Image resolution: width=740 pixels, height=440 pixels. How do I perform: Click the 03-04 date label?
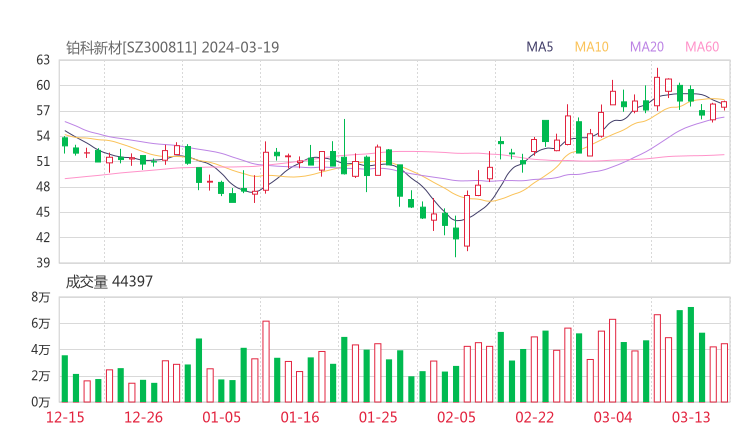tap(613, 417)
